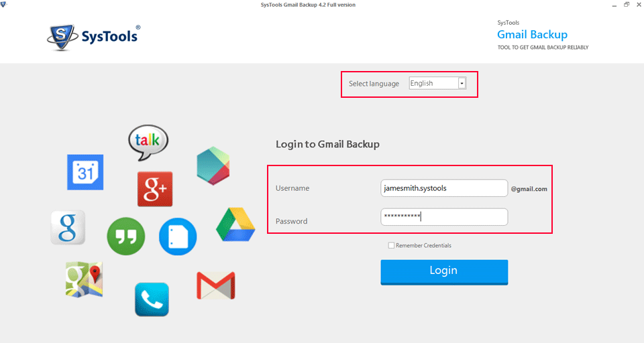
Task: Click the red Gmail envelope icon
Action: point(216,285)
